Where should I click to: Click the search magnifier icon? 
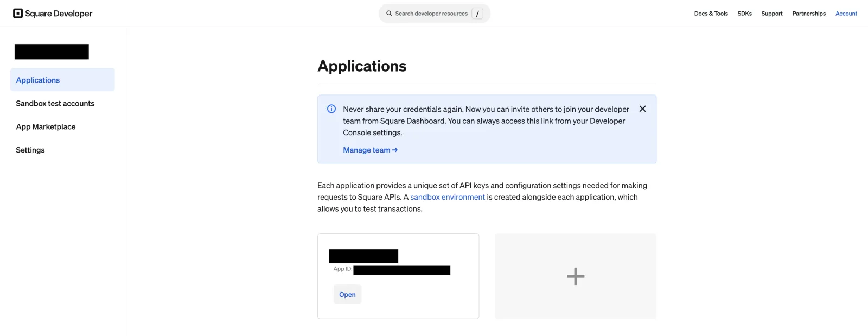pos(389,14)
